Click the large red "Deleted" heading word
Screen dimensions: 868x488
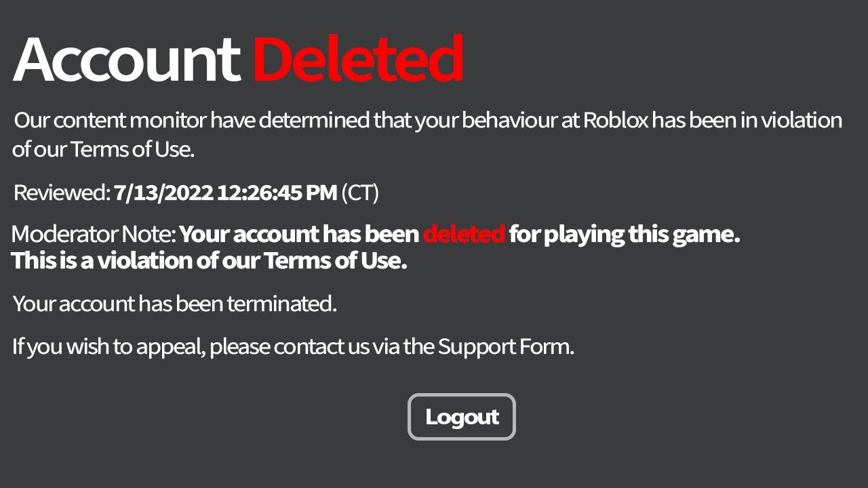(x=358, y=59)
